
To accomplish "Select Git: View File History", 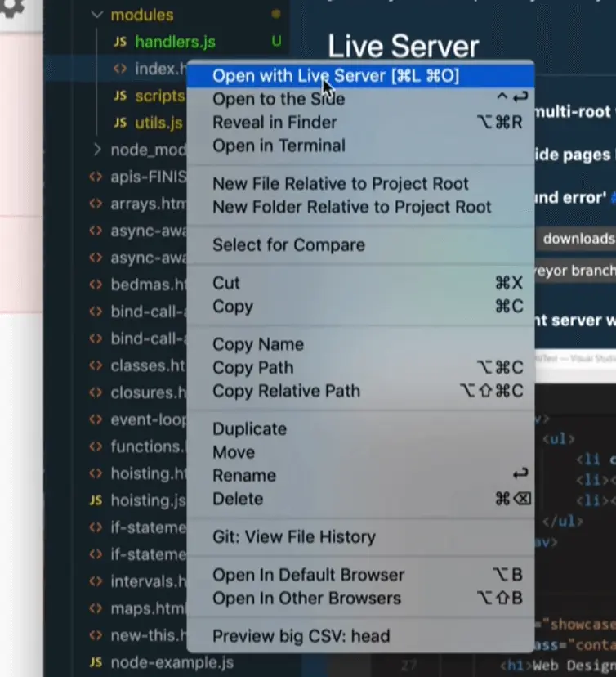I will [293, 537].
